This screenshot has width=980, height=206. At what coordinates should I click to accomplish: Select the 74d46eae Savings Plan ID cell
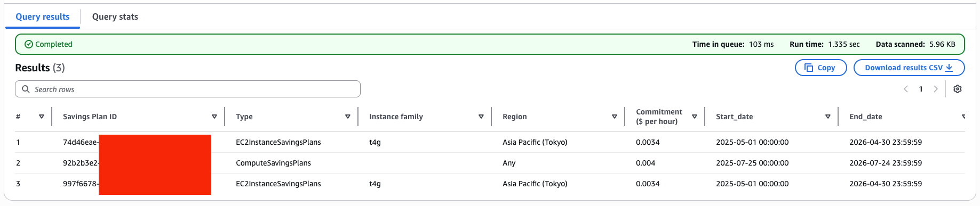[81, 142]
